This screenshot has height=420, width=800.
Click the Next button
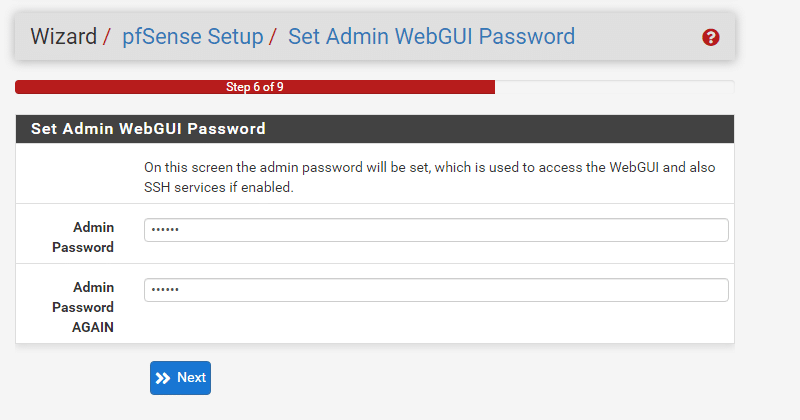point(180,378)
